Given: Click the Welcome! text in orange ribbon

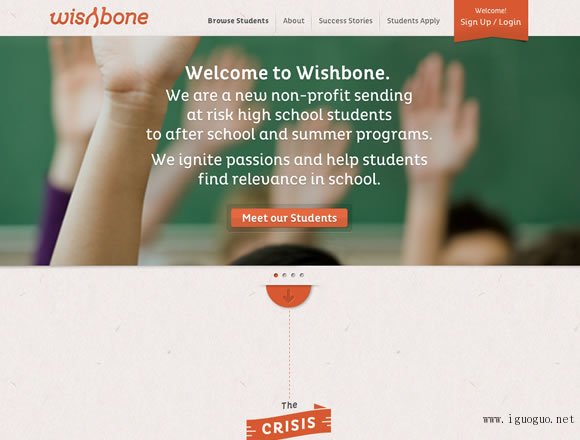Looking at the screenshot, I should pyautogui.click(x=490, y=11).
